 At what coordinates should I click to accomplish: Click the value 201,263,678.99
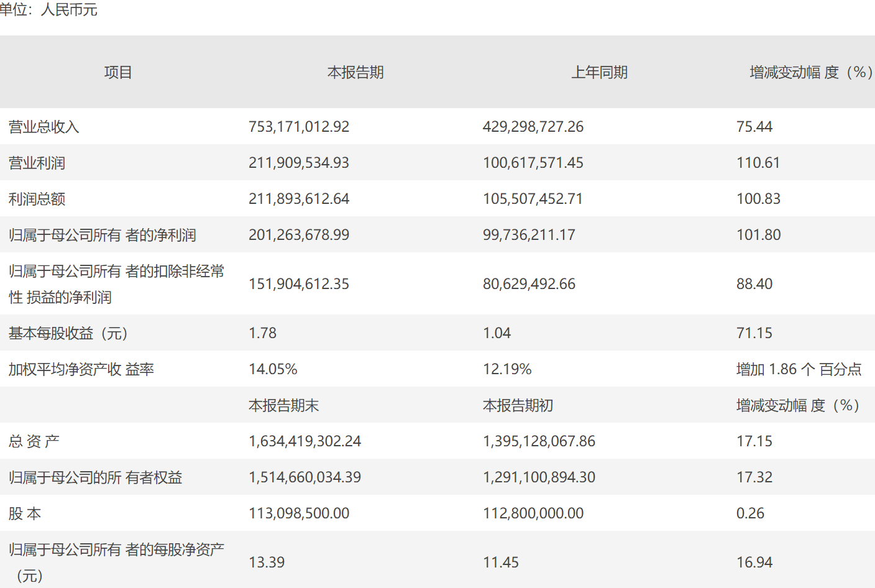click(299, 235)
